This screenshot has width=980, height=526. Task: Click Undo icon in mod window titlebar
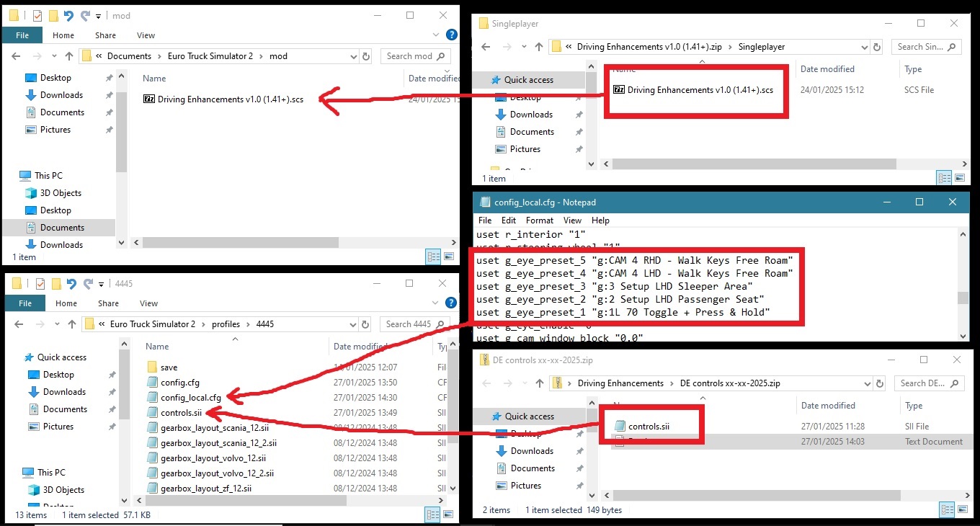tap(67, 15)
